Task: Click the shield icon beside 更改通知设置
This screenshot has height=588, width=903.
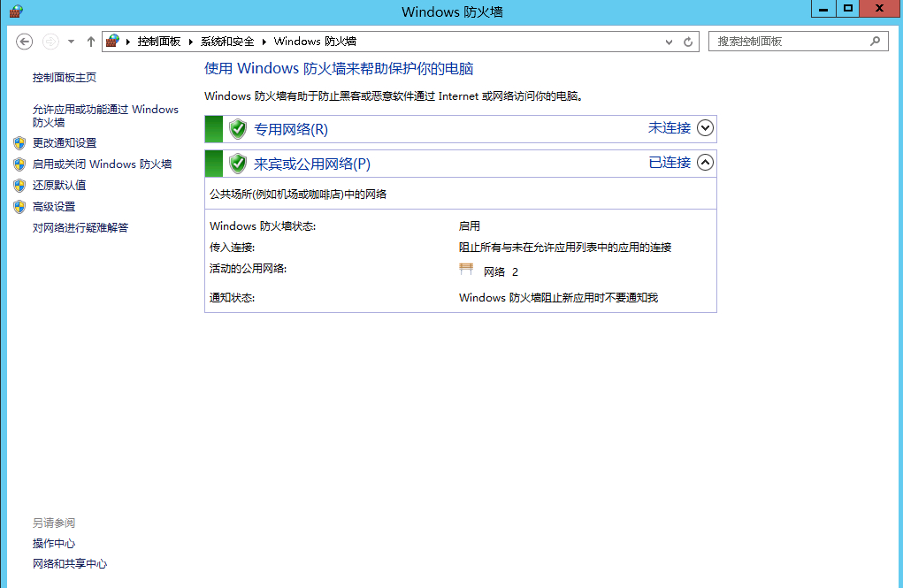Action: click(x=19, y=143)
